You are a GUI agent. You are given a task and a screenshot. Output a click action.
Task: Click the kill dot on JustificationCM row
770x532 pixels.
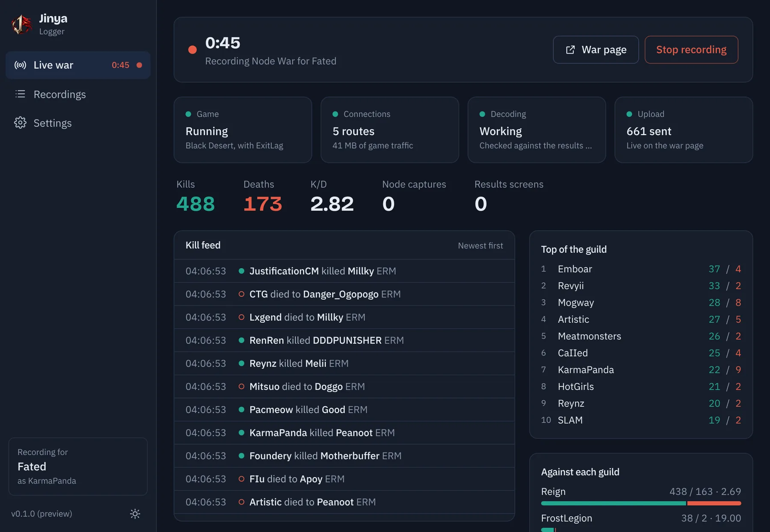[x=241, y=271]
